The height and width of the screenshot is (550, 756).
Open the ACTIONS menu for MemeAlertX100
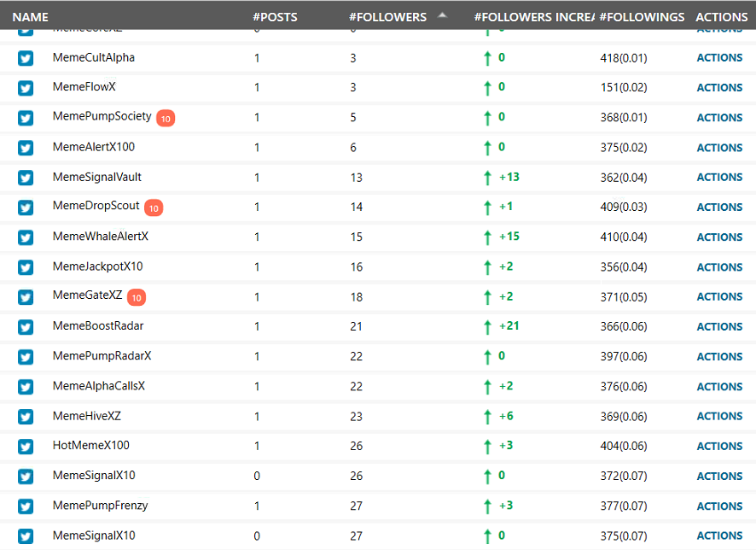[x=719, y=148]
